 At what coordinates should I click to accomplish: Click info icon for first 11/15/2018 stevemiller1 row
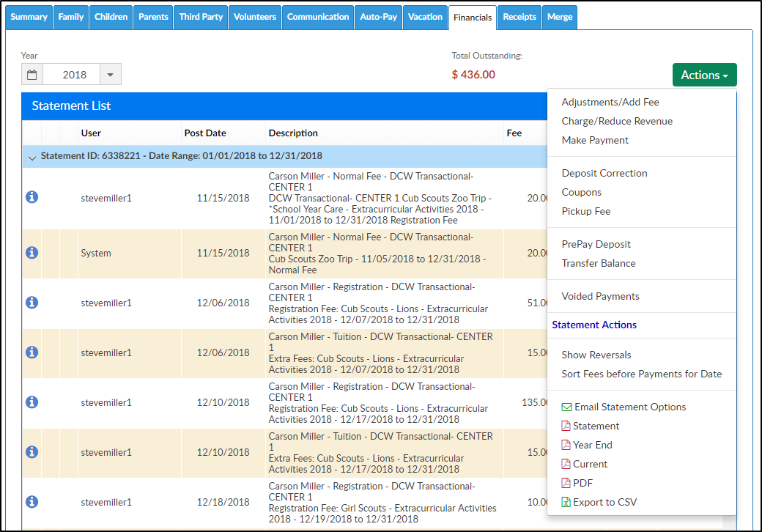pyautogui.click(x=32, y=197)
